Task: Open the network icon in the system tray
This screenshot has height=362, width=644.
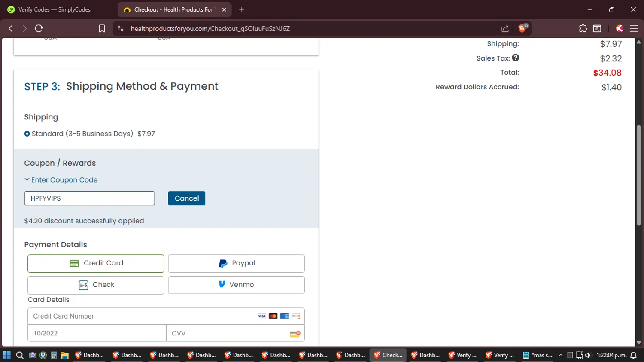Action: point(579,355)
